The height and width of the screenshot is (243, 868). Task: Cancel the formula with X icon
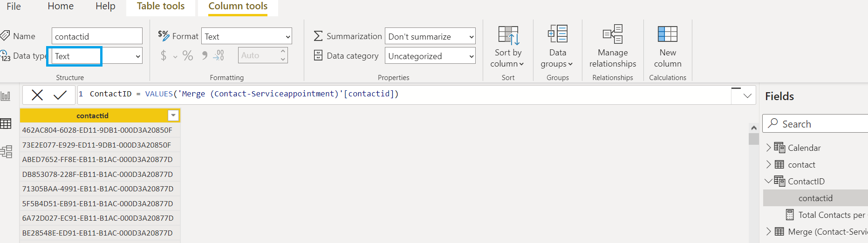point(37,95)
